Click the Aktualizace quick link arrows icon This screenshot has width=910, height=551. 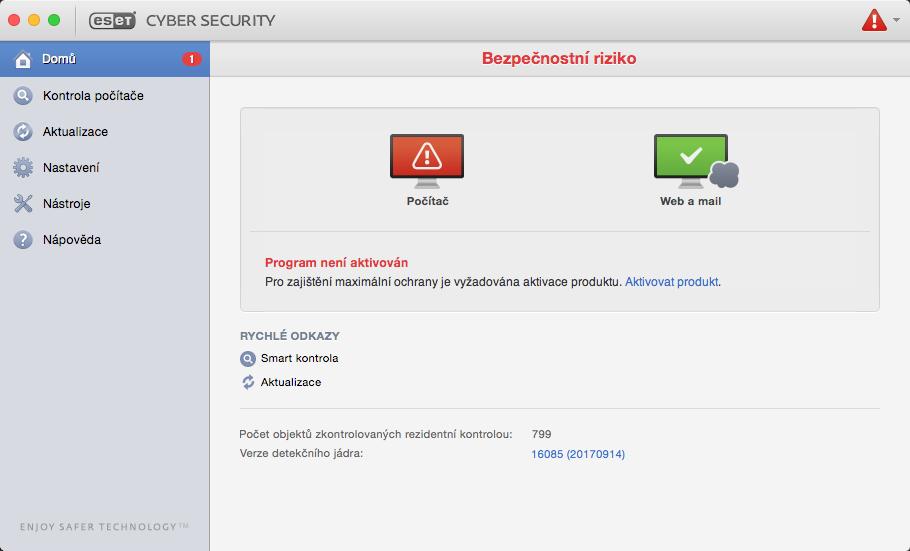click(248, 382)
